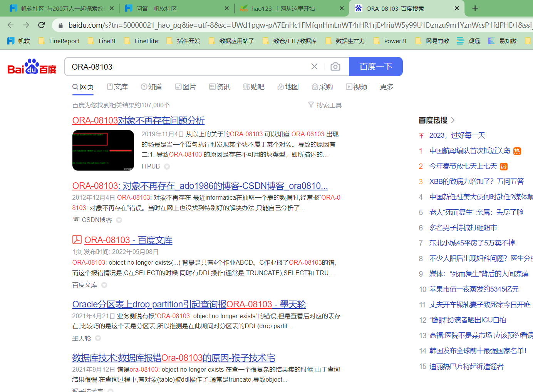The image size is (533, 392).
Task: Go back with the browser back arrow
Action: (10, 25)
